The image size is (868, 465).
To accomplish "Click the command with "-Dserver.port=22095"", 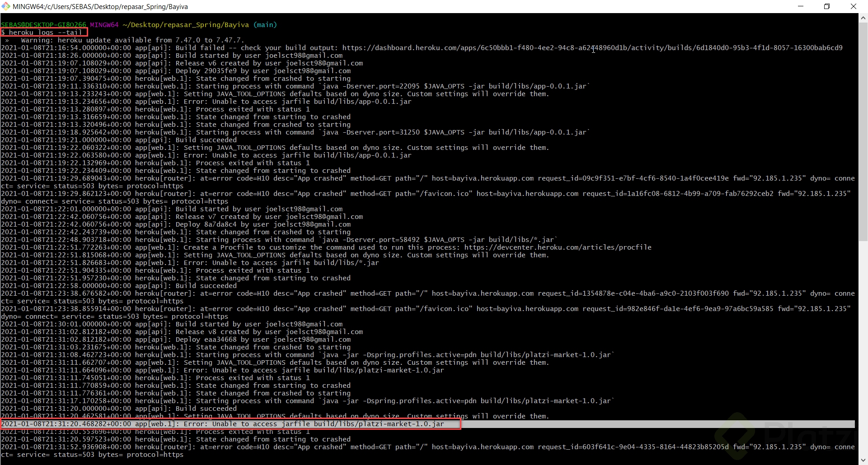I will tap(296, 86).
